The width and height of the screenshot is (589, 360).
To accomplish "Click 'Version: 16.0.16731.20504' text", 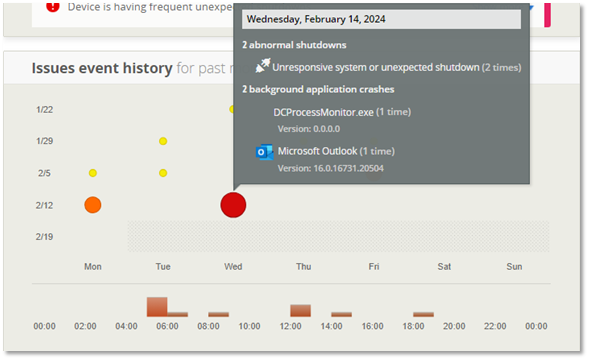I will (331, 168).
